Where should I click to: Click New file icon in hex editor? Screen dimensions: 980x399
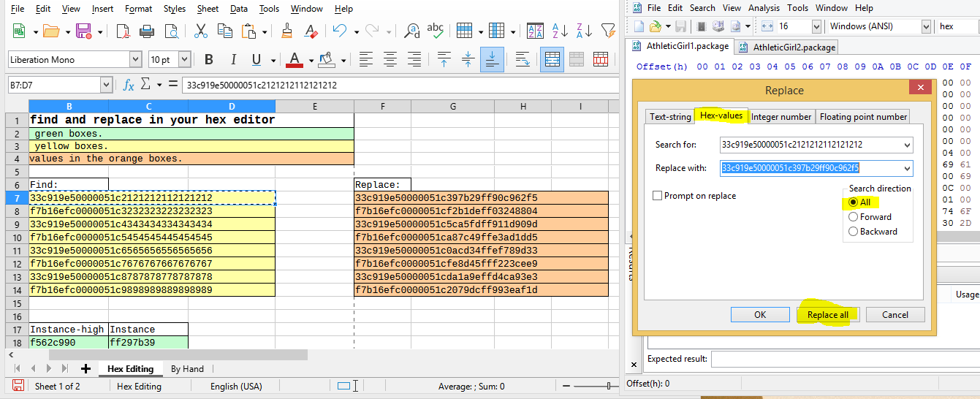point(639,26)
